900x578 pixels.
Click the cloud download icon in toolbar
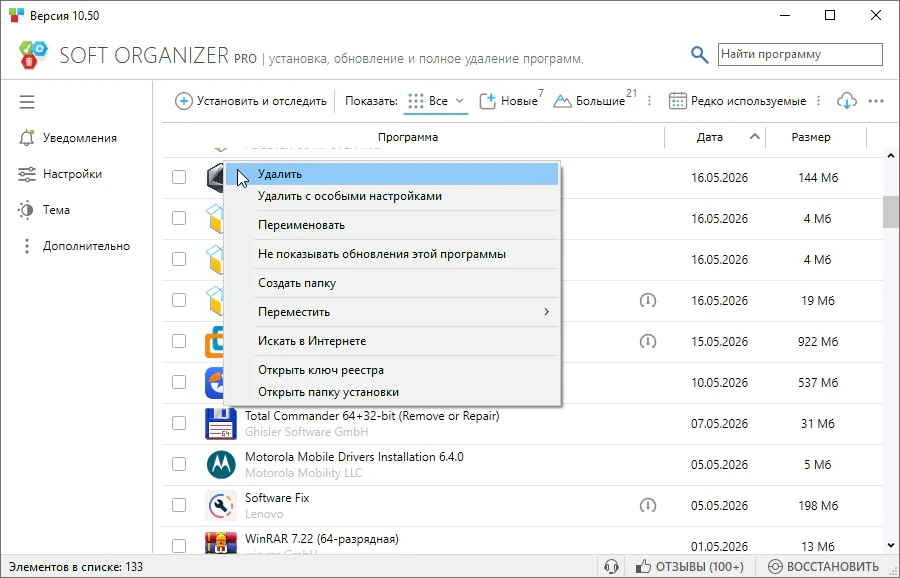pos(847,101)
